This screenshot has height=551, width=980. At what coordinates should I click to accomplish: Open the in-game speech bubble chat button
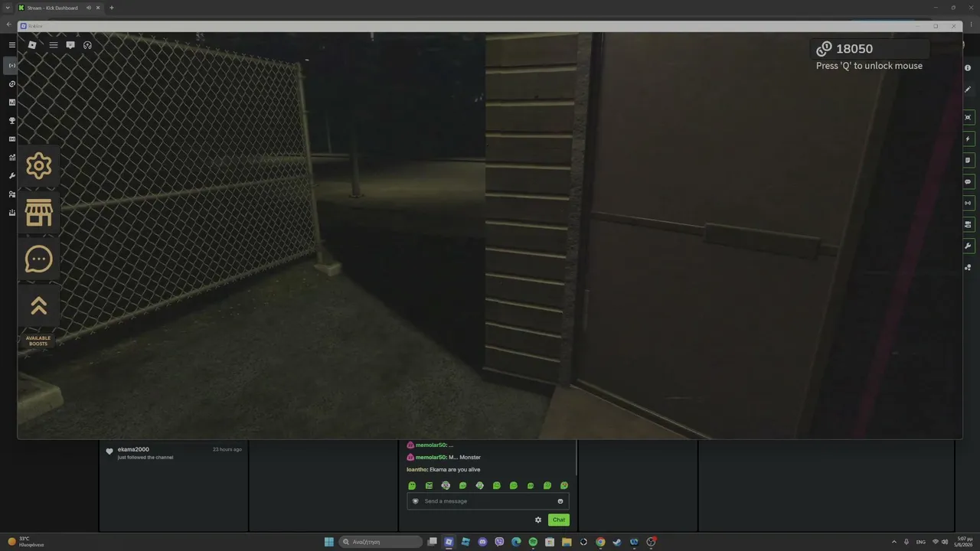38,259
